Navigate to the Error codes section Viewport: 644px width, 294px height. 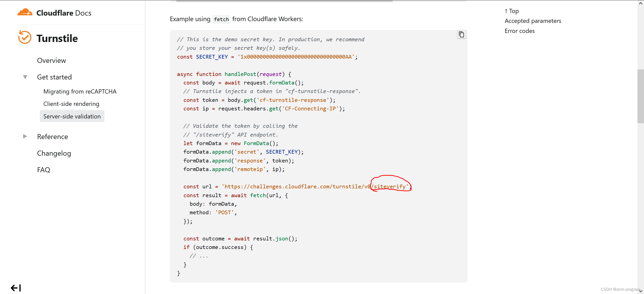click(x=519, y=31)
